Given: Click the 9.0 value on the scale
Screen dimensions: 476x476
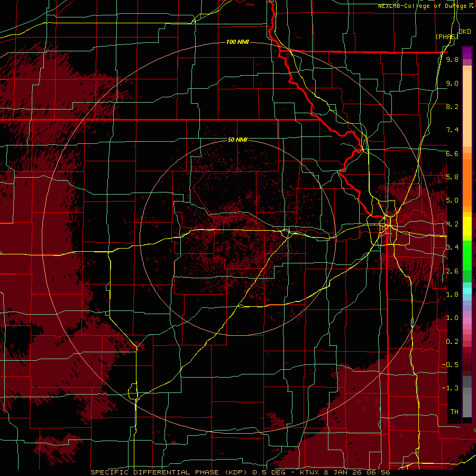Looking at the screenshot, I should (452, 83).
